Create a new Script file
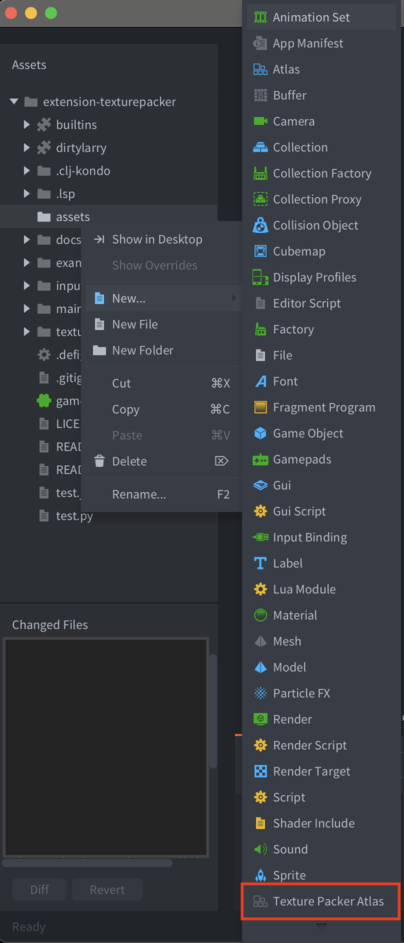 323,797
